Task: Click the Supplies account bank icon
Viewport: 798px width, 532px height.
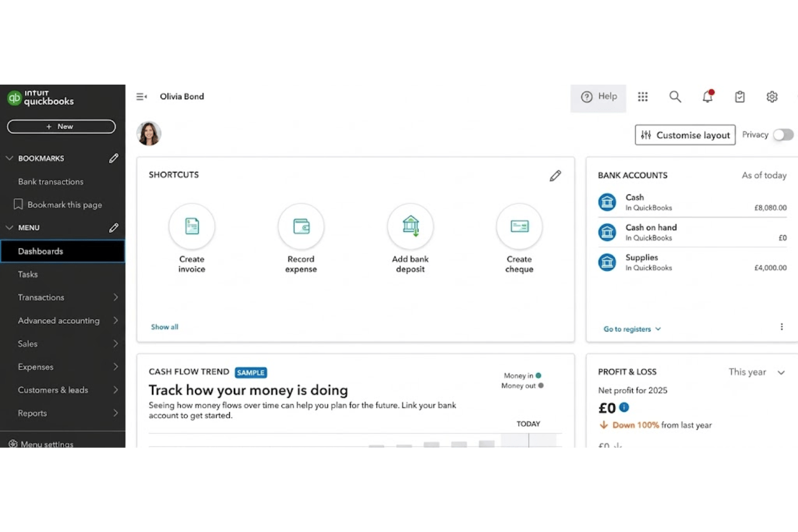Action: (x=607, y=262)
